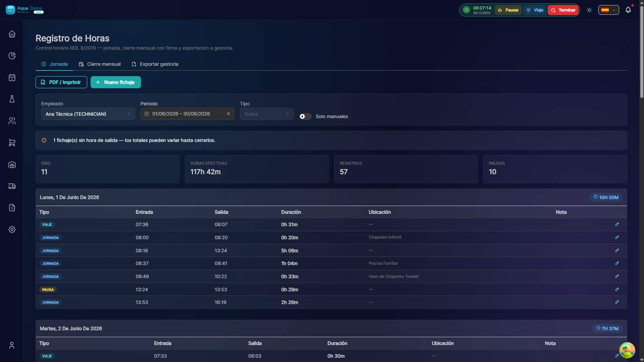Image resolution: width=644 pixels, height=362 pixels.
Task: Edit the 08:18 to 13:24 Jornada entry
Action: coord(617,251)
